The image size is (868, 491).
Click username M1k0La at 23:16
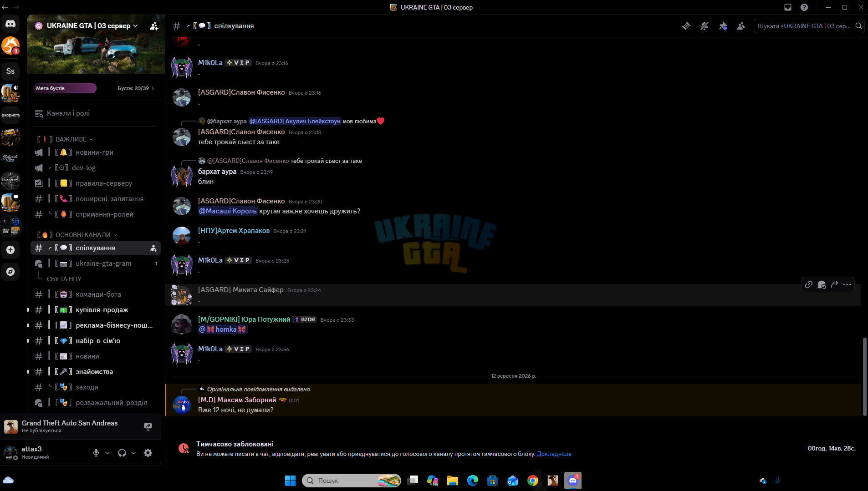[210, 63]
